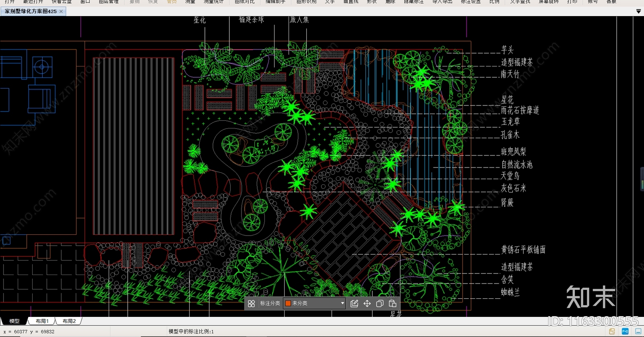This screenshot has width=644, height=337.
Task: Click the 含笑 plant label
Action: tap(507, 279)
